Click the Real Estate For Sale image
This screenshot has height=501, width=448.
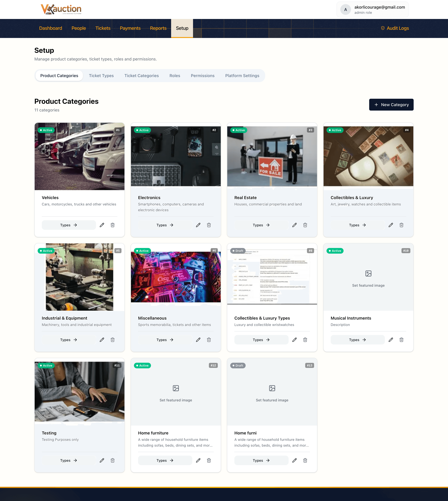click(272, 156)
